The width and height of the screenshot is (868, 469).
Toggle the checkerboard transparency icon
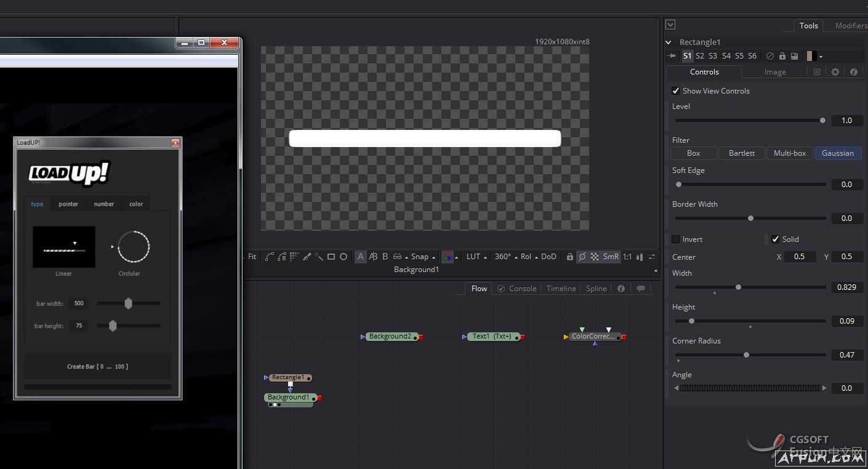click(595, 257)
